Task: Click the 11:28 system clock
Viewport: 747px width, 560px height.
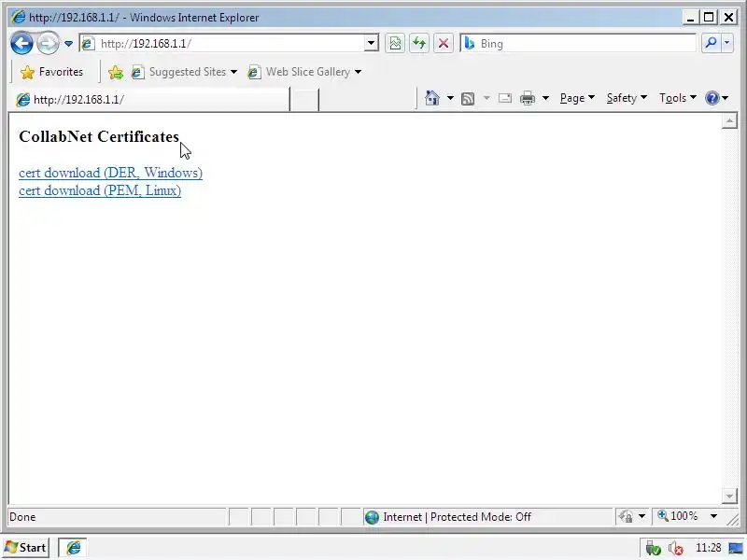Action: coord(709,548)
